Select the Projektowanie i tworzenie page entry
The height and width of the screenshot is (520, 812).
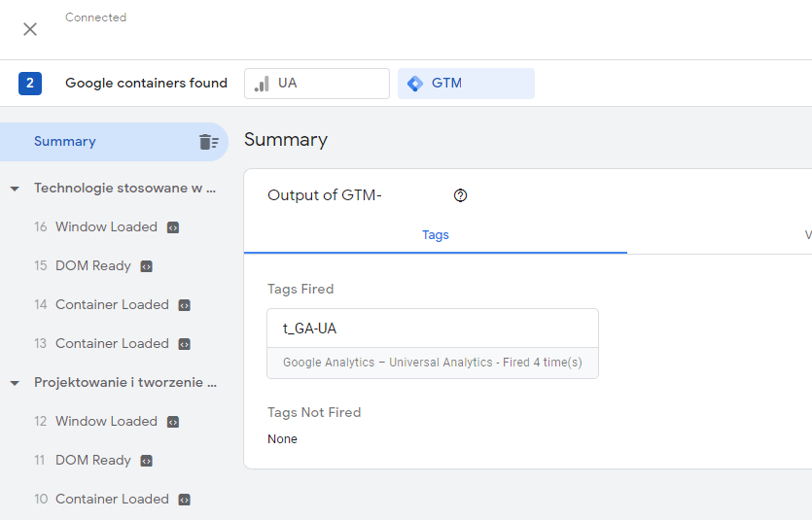tap(125, 382)
